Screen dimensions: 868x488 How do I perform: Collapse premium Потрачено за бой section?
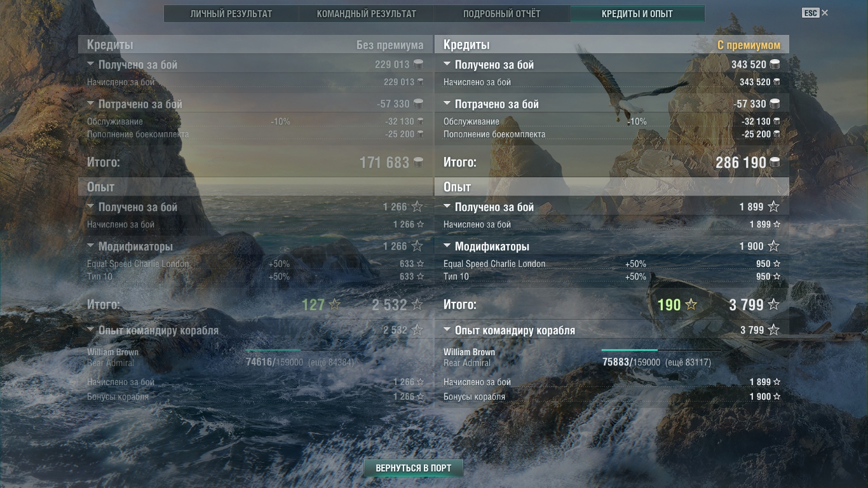447,104
